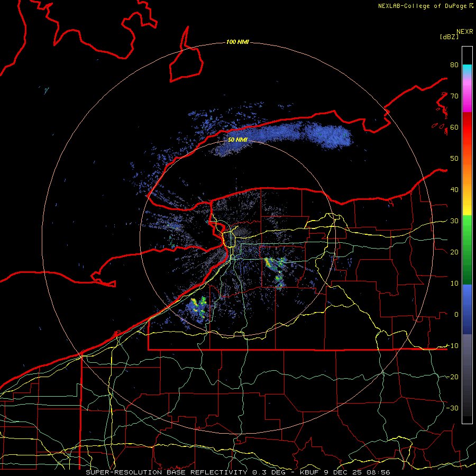Click the [dBZ] unit label
This screenshot has height=476, width=476.
(x=449, y=36)
